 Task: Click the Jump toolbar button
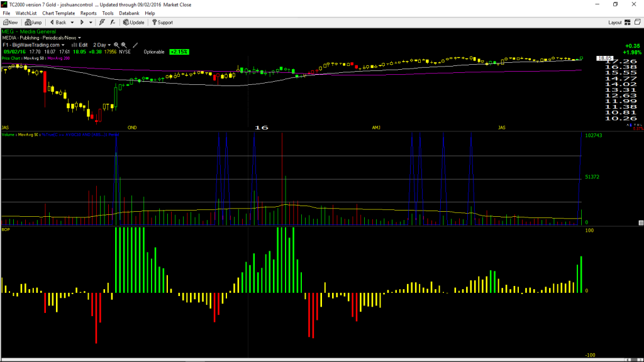pos(33,23)
